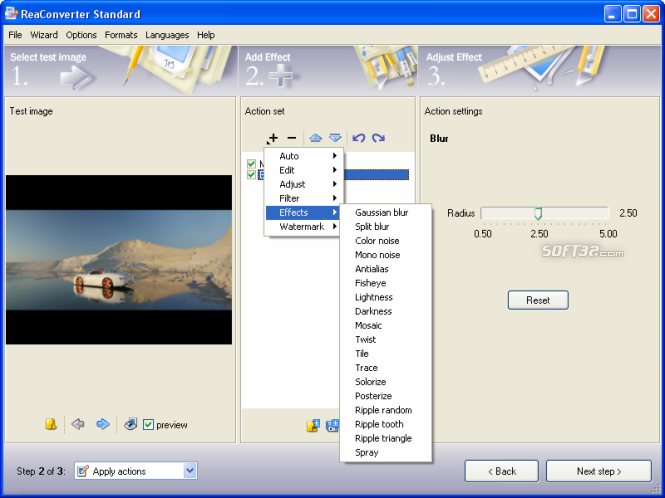Image resolution: width=665 pixels, height=498 pixels.
Task: Click the Reset button
Action: [538, 300]
